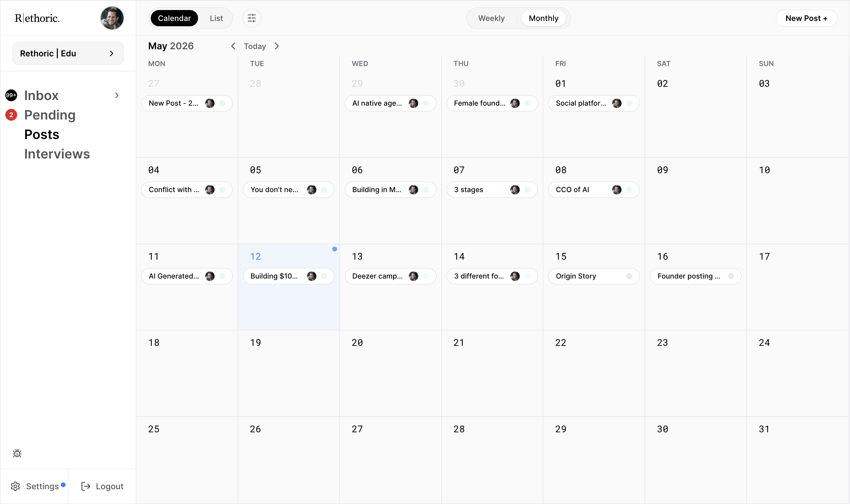850x504 pixels.
Task: Click the 99+ Inbox badge
Action: (x=11, y=95)
